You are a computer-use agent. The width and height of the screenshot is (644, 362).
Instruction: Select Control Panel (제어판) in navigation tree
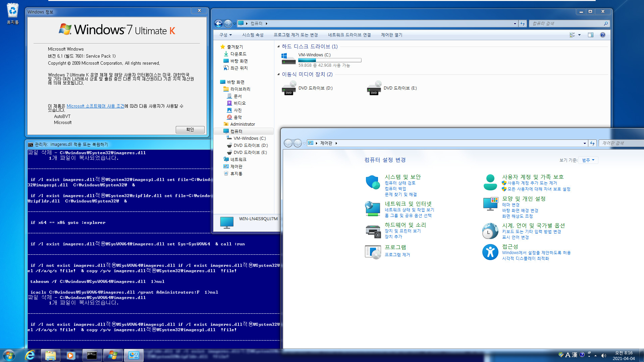coord(233,167)
